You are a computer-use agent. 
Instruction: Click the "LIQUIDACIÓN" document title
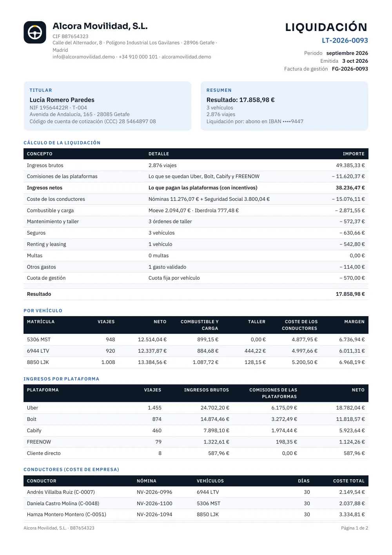[x=326, y=27]
